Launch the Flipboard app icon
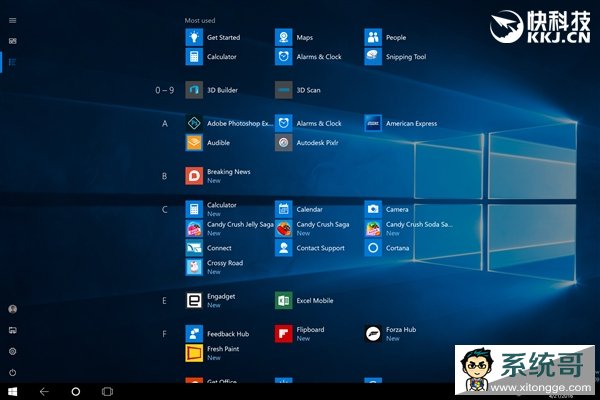The width and height of the screenshot is (600, 400). (284, 334)
